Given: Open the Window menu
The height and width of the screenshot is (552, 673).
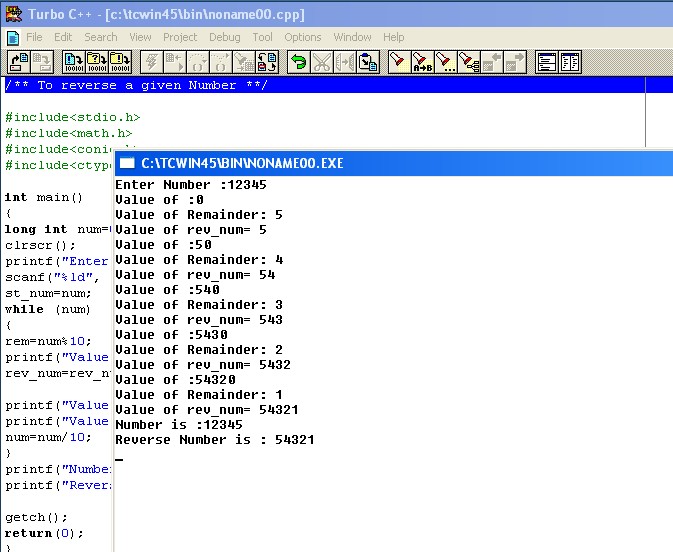Looking at the screenshot, I should (352, 37).
